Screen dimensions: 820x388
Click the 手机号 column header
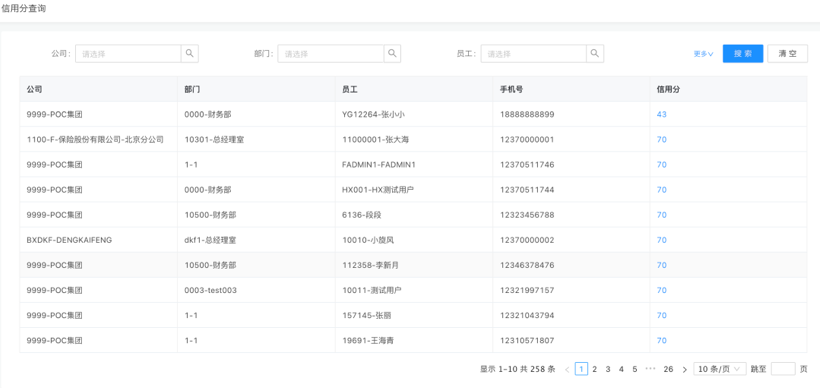(x=571, y=89)
